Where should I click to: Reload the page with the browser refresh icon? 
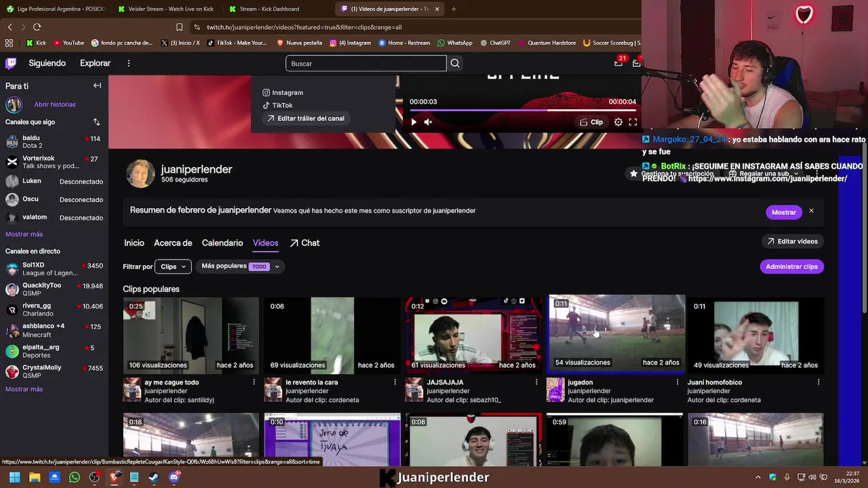click(37, 27)
